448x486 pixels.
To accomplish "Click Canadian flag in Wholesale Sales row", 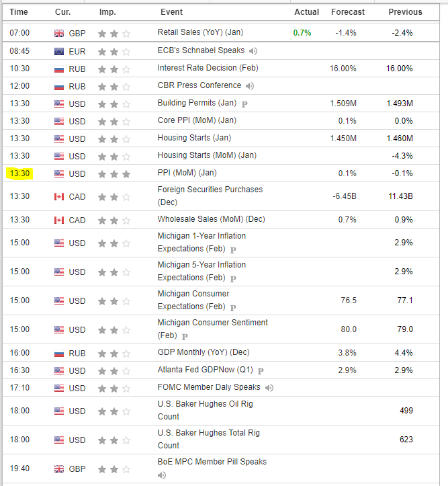I will pos(59,220).
